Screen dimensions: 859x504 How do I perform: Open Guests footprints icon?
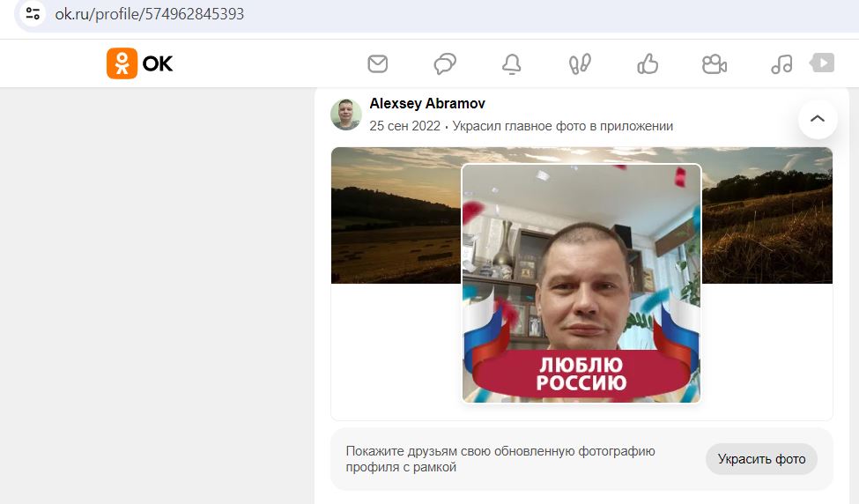580,63
